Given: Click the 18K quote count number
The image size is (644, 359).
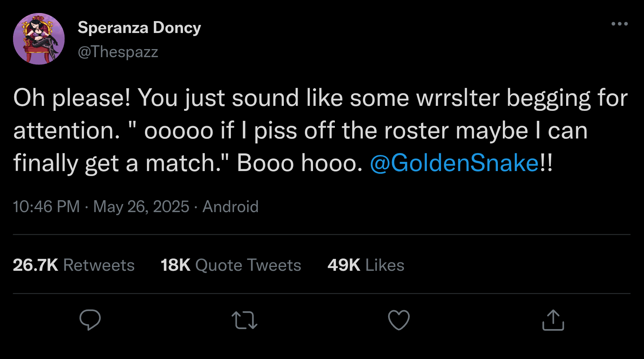Looking at the screenshot, I should 175,265.
